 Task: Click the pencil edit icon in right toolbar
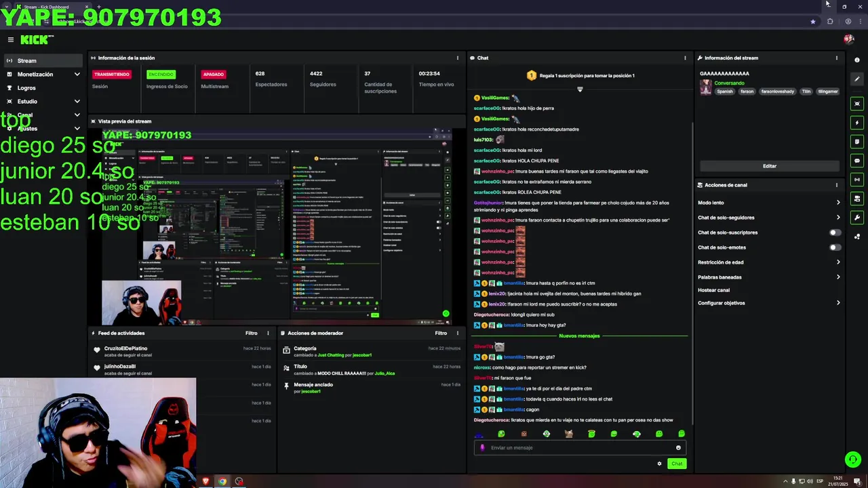(857, 79)
